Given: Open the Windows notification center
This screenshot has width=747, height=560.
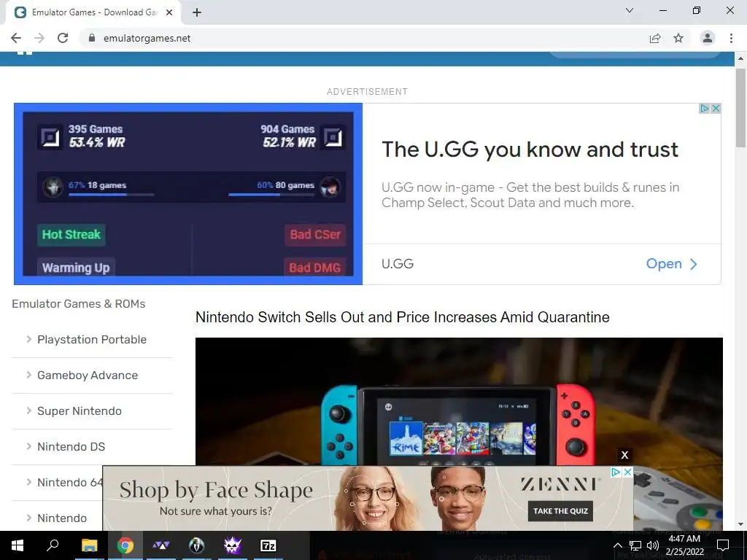Looking at the screenshot, I should [x=723, y=545].
